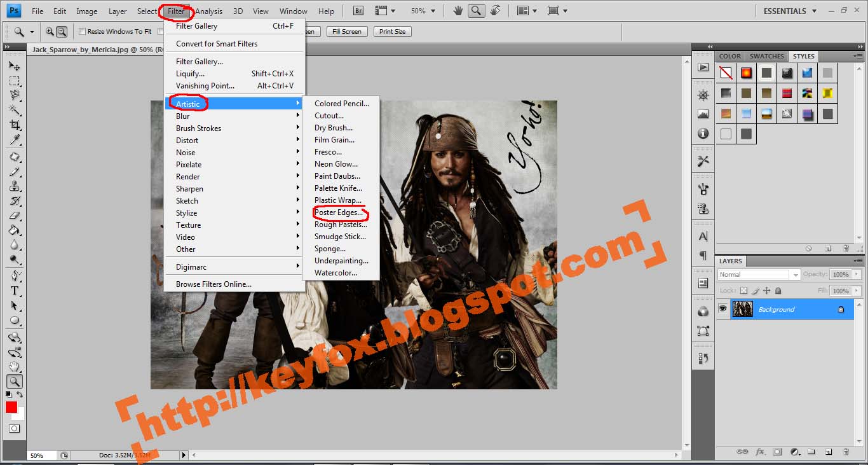This screenshot has height=465, width=868.
Task: Switch to zoom out mode in options bar
Action: (x=62, y=31)
